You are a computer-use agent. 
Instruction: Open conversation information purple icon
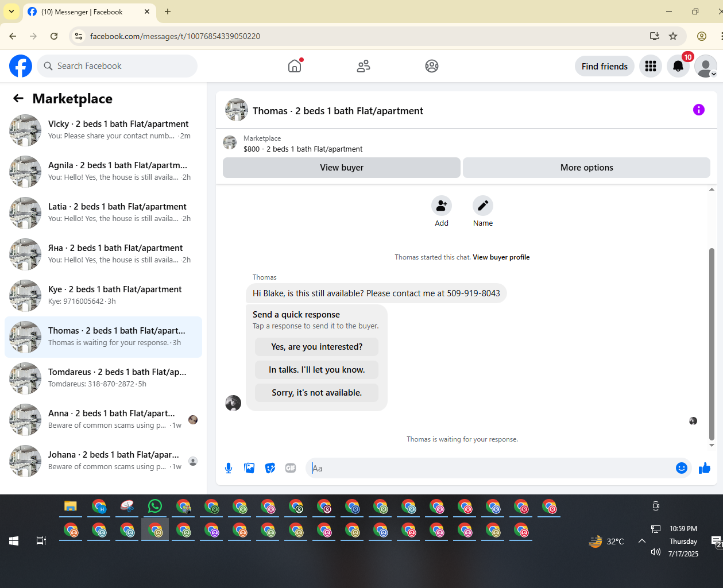(699, 110)
